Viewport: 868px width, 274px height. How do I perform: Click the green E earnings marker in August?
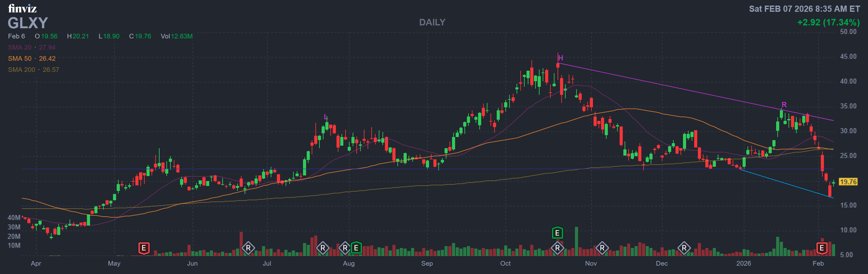[356, 248]
